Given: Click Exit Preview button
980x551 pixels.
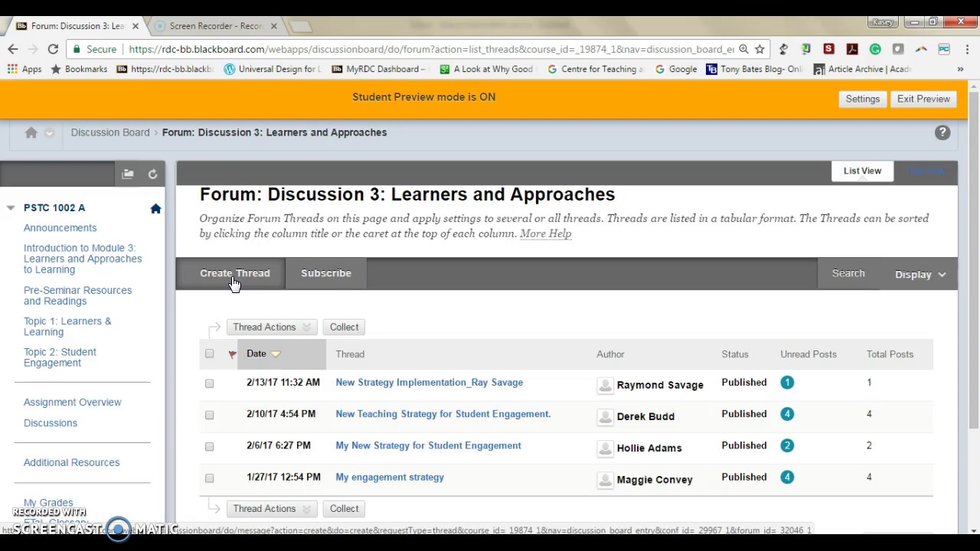Looking at the screenshot, I should pos(923,99).
